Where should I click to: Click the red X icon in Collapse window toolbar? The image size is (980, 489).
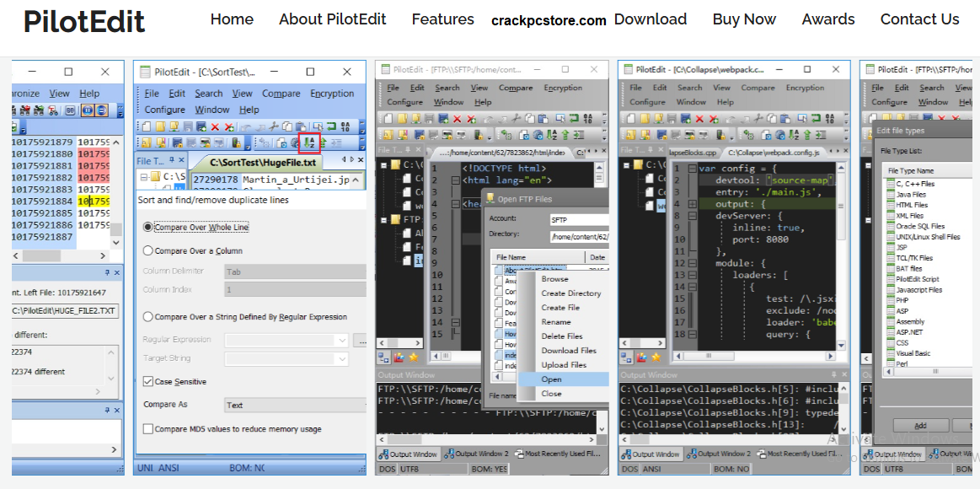pos(700,118)
